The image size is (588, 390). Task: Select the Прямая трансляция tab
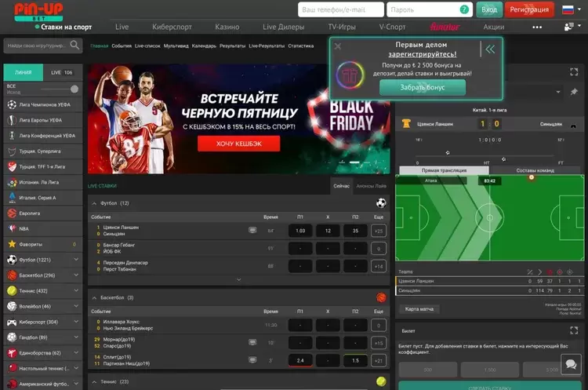point(444,170)
